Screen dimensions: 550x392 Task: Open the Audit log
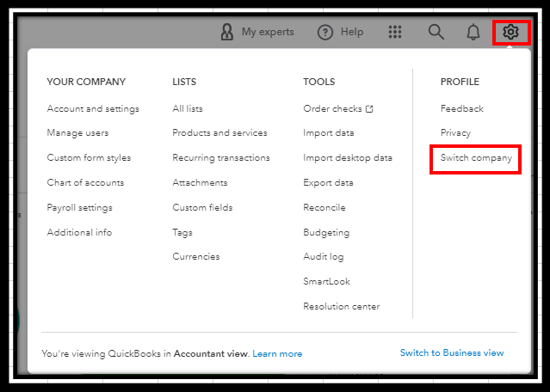[324, 257]
